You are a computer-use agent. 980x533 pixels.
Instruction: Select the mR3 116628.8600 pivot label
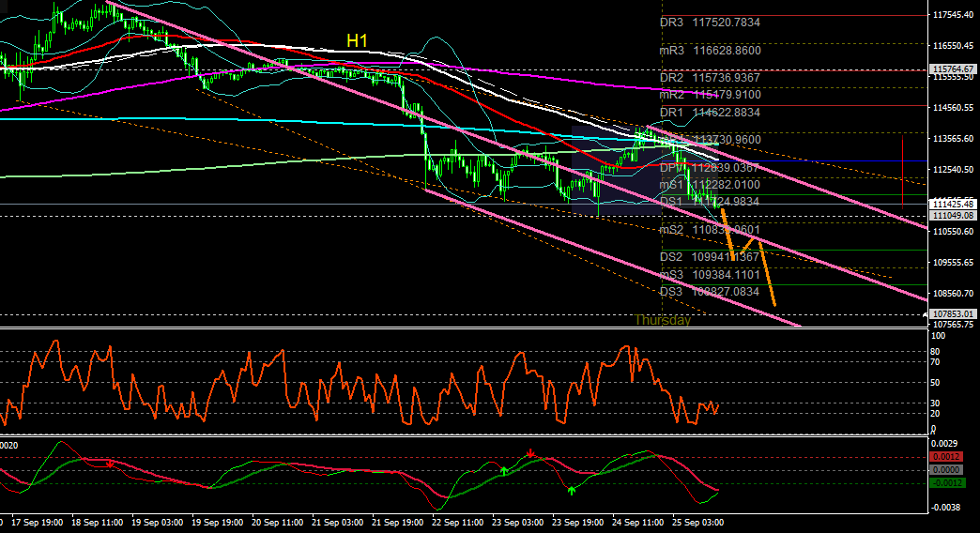tap(711, 51)
